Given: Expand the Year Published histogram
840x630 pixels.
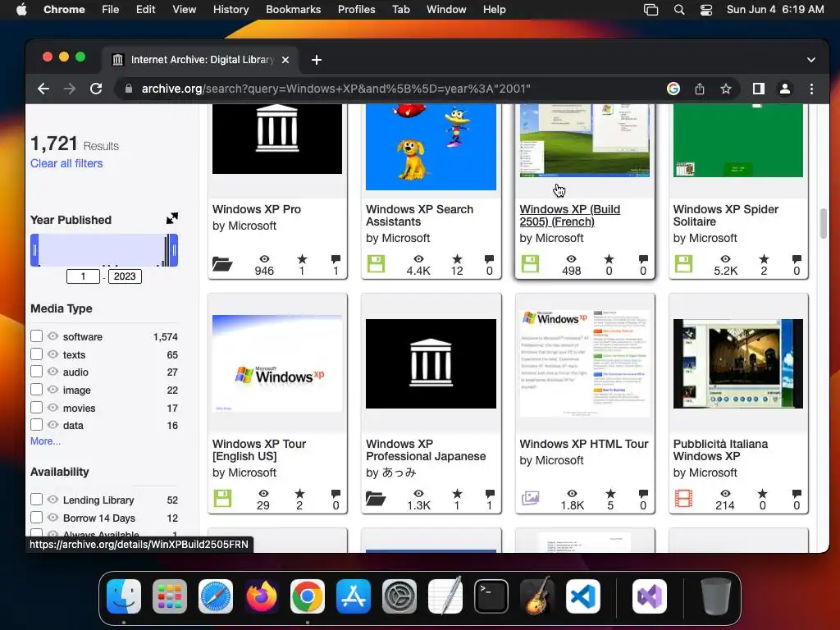Looking at the screenshot, I should (172, 218).
